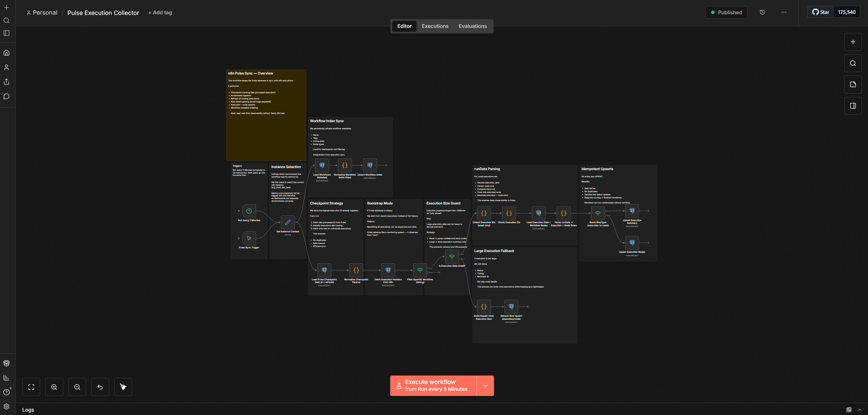Toggle the right side focus panel
This screenshot has height=415, width=868.
853,106
